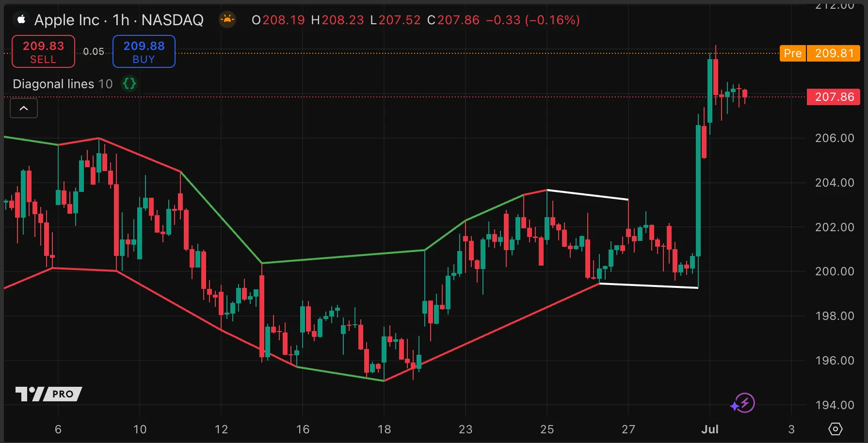
Task: Click the pre-market session sun icon
Action: pyautogui.click(x=227, y=20)
